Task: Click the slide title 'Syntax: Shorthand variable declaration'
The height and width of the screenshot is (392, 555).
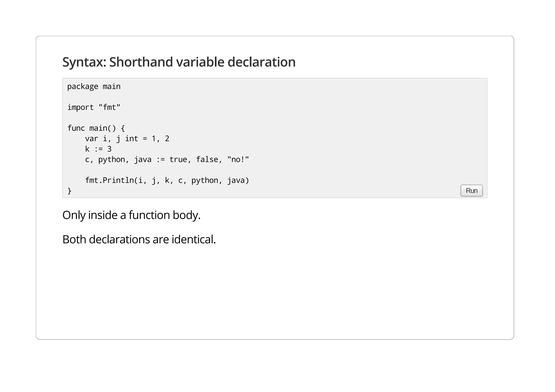Action: tap(179, 62)
